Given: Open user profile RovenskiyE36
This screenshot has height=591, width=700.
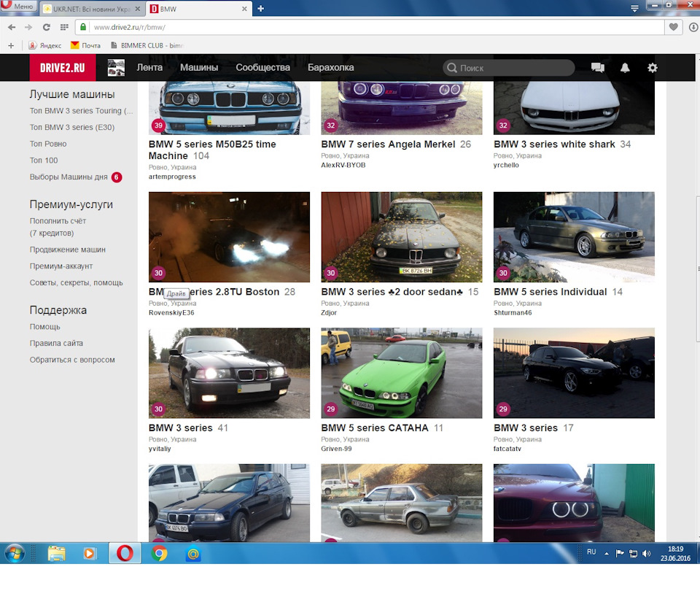Looking at the screenshot, I should click(171, 312).
